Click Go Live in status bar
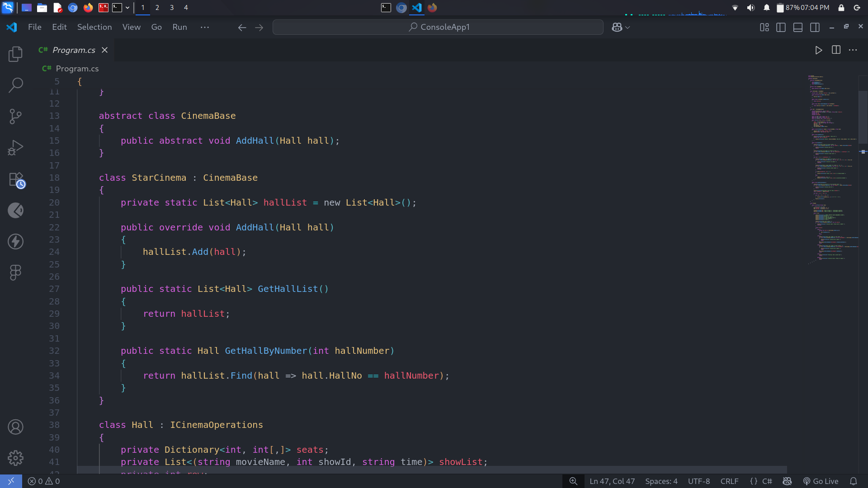 tap(821, 481)
